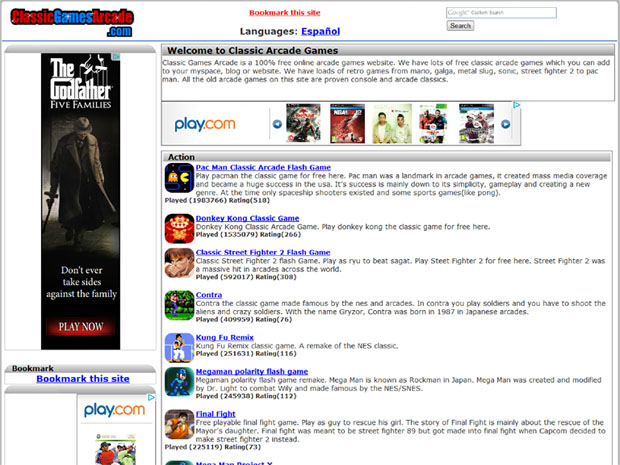Click Bookmark this site in sidebar
620x465 pixels.
[x=83, y=379]
